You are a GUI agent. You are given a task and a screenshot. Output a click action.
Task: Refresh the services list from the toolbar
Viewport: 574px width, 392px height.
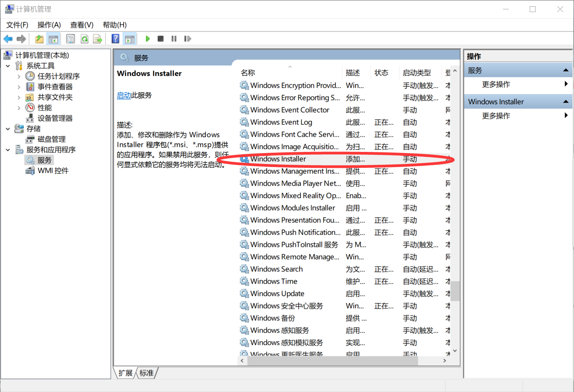pos(84,39)
